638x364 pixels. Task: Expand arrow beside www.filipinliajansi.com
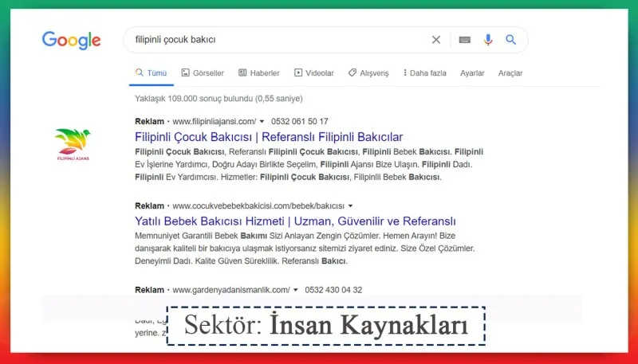pyautogui.click(x=262, y=122)
